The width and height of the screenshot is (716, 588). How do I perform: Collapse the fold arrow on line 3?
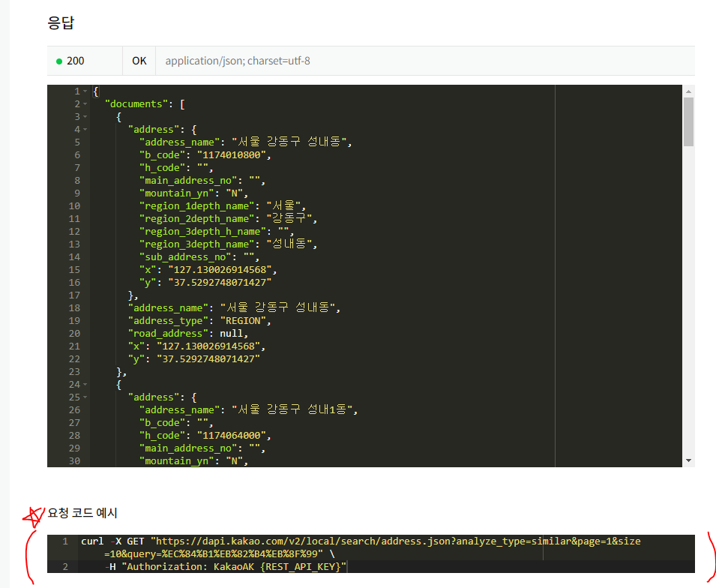pyautogui.click(x=85, y=117)
